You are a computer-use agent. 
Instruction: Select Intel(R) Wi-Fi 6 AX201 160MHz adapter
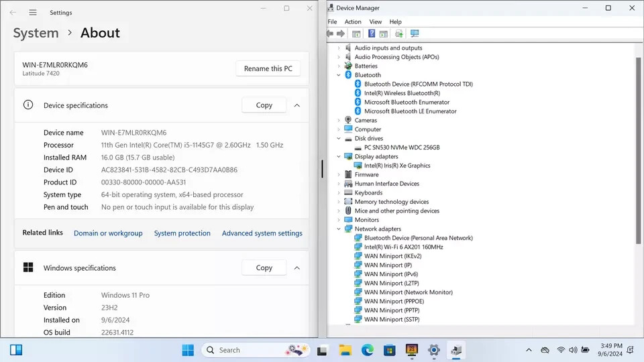tap(403, 247)
